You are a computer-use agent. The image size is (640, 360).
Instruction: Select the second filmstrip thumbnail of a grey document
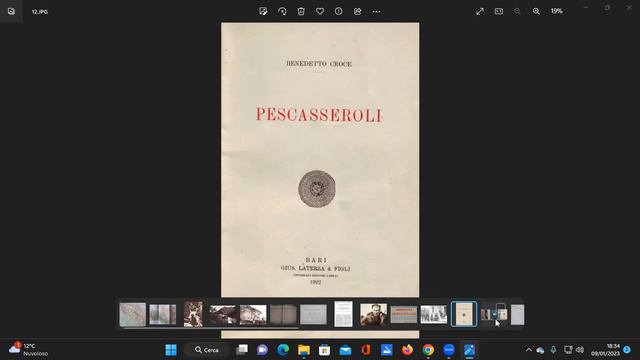163,314
